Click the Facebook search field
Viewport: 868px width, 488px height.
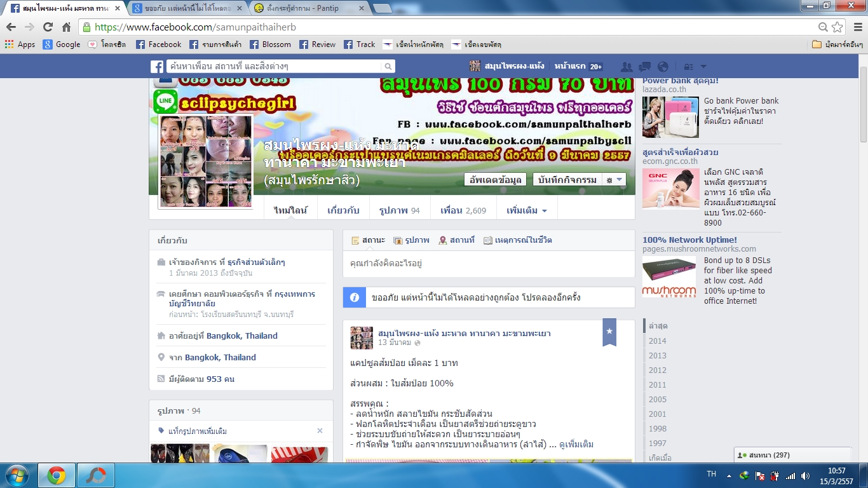(x=273, y=67)
